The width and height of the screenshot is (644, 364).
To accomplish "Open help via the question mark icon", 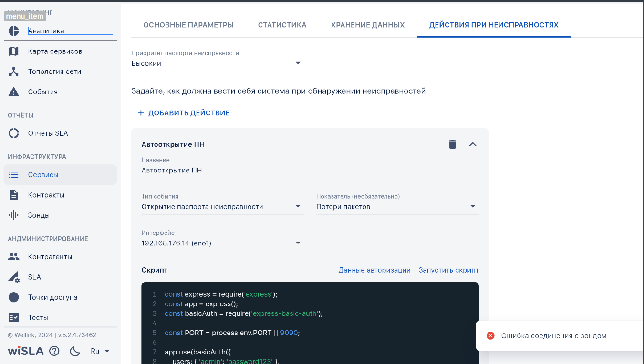I will (54, 351).
